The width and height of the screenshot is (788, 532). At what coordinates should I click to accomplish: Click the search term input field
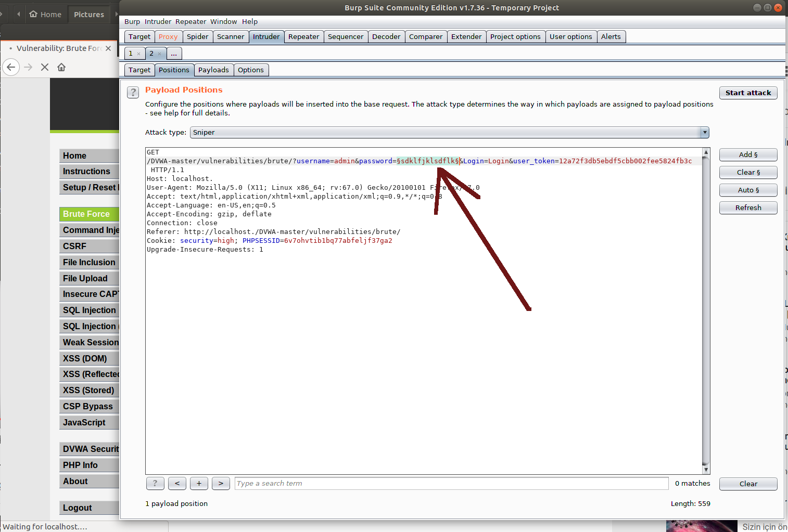click(451, 483)
